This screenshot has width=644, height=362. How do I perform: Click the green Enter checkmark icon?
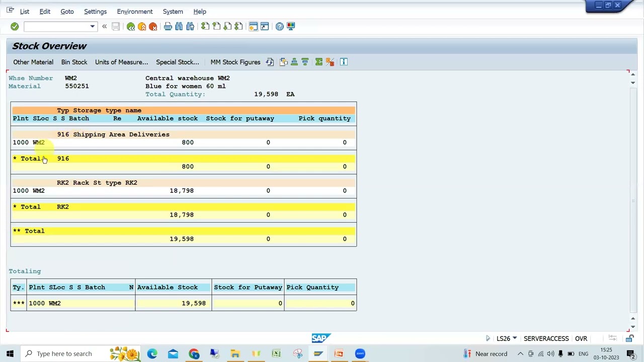[x=15, y=26]
